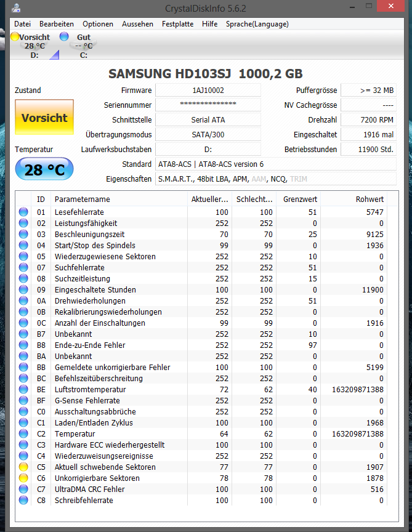Click the yellow status orb for drive D:
412x532 pixels.
click(15, 37)
